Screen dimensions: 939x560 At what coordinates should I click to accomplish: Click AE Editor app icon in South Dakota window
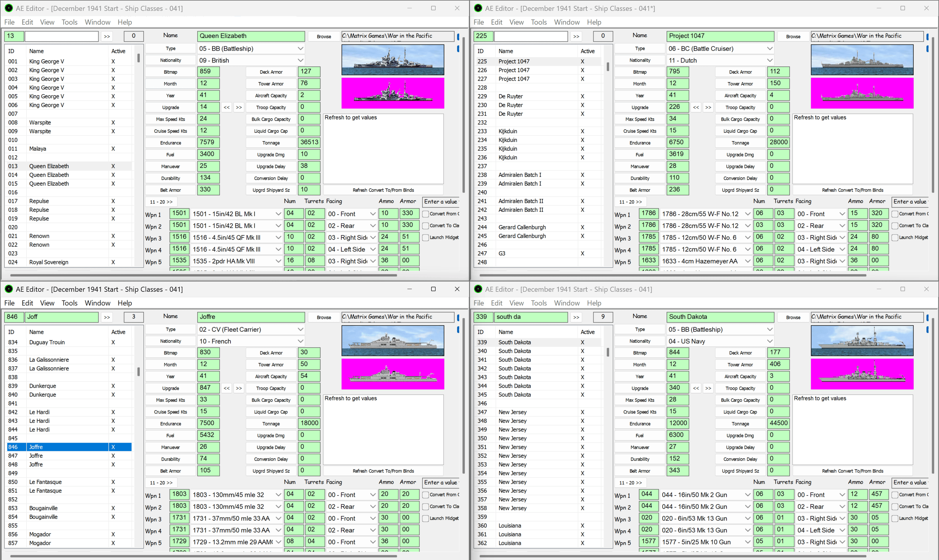(478, 289)
